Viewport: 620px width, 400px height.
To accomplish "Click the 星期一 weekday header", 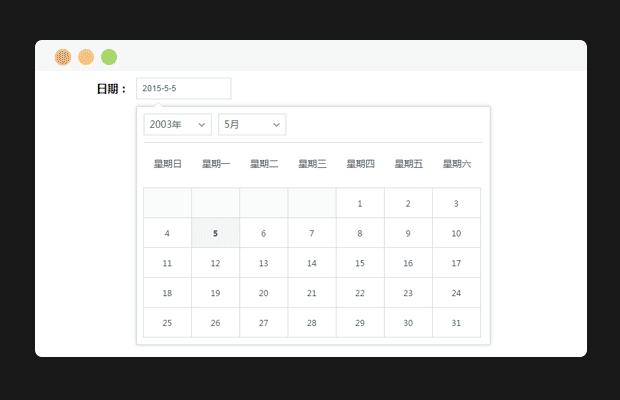I will click(216, 164).
